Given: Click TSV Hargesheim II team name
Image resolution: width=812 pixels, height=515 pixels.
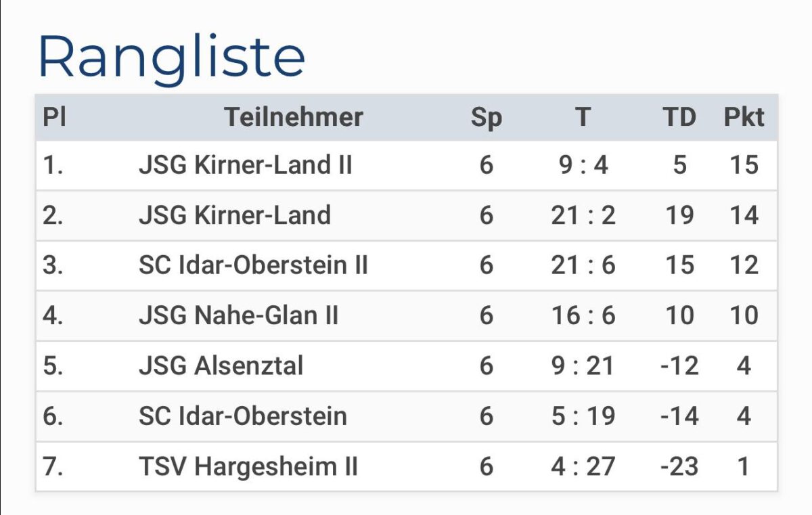Looking at the screenshot, I should coord(248,466).
